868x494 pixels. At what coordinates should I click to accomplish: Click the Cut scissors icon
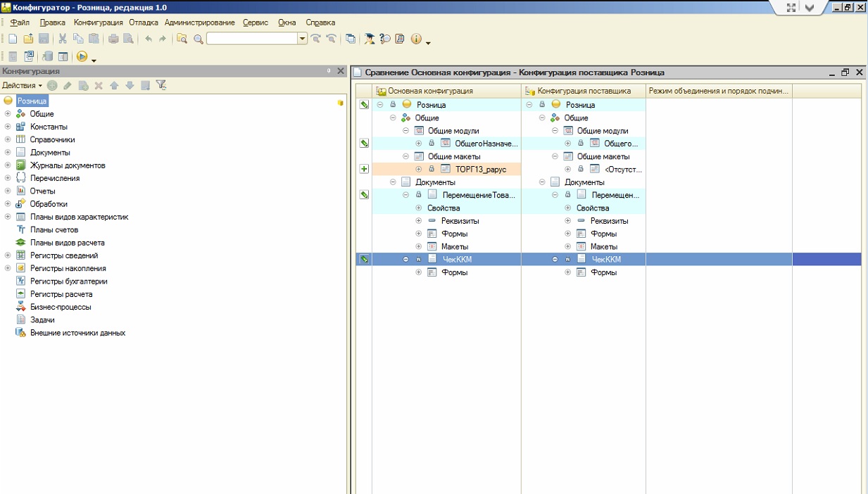[x=63, y=39]
